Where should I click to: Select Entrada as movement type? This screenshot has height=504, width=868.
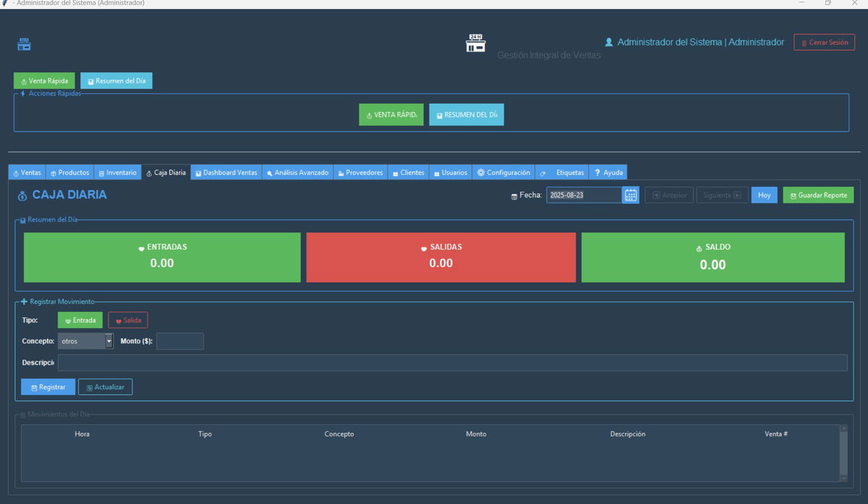point(80,320)
